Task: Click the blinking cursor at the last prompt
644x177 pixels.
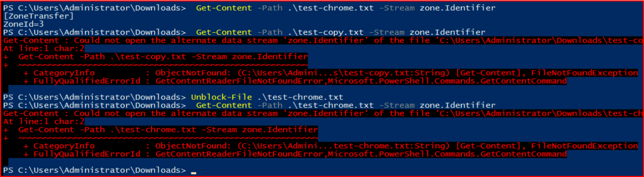Action: coord(194,172)
